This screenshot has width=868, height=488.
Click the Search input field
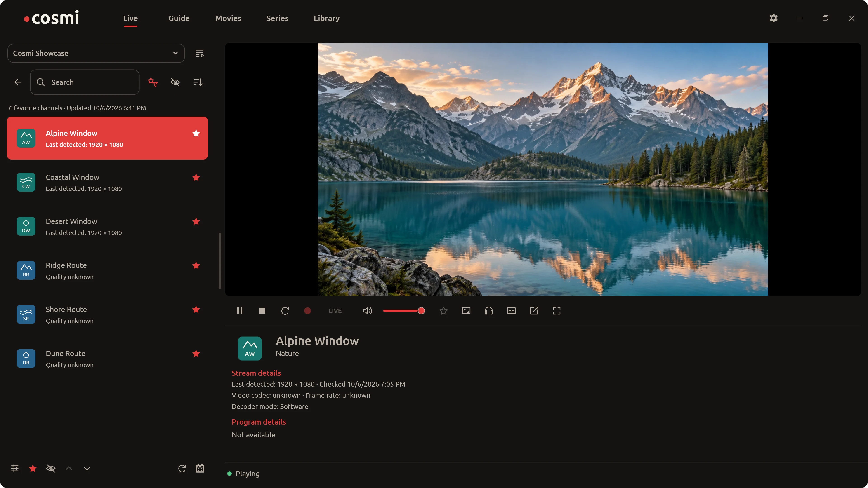pos(85,82)
